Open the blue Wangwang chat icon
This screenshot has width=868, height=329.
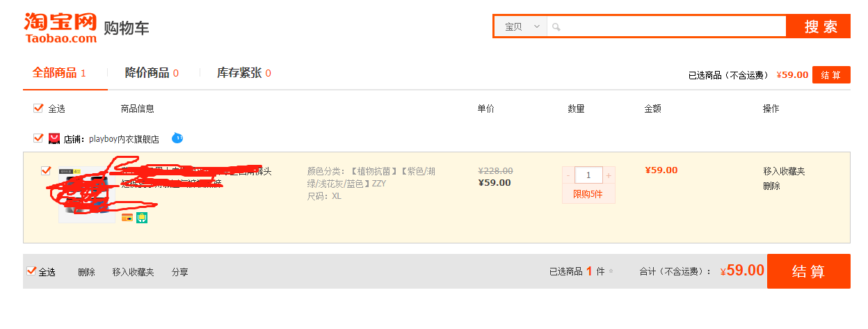tap(177, 138)
